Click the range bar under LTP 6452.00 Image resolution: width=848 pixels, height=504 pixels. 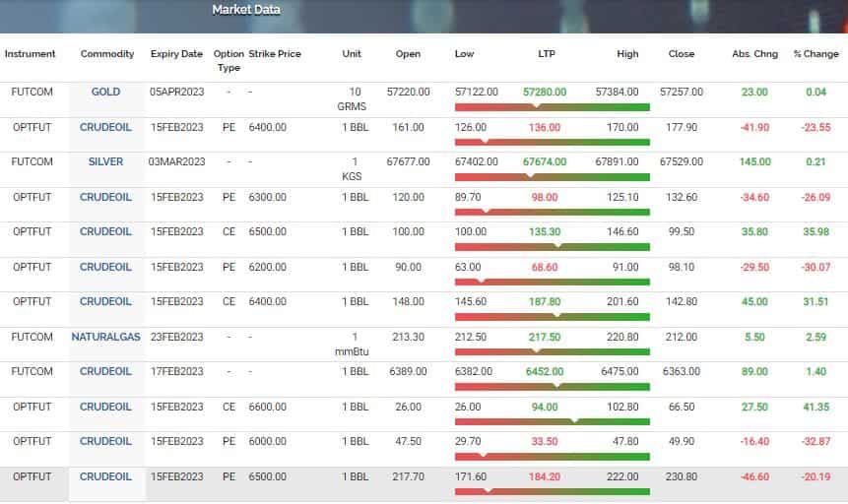pyautogui.click(x=553, y=387)
